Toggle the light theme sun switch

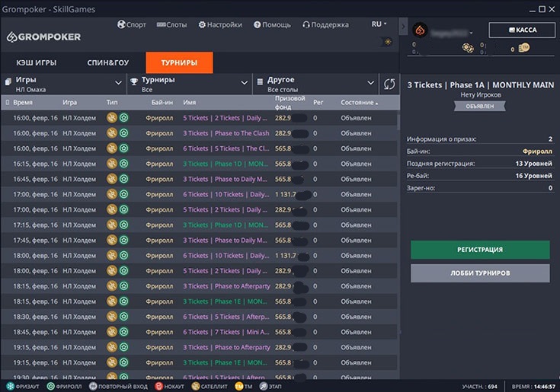pos(388,42)
